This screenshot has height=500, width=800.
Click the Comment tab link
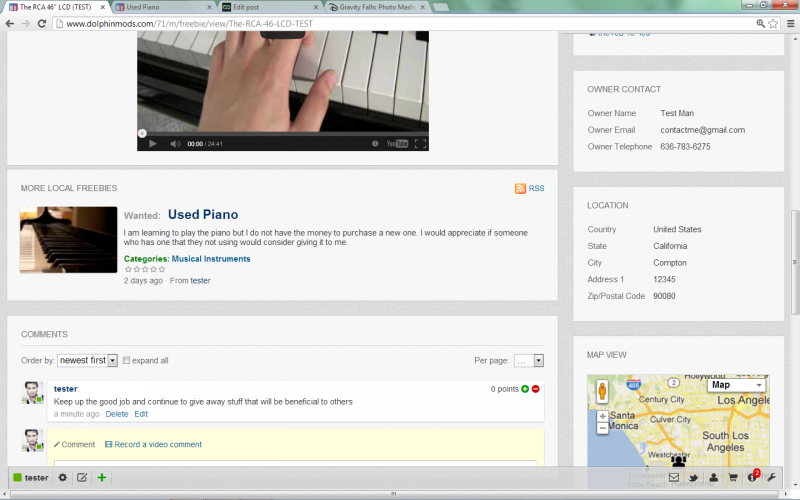(x=74, y=444)
